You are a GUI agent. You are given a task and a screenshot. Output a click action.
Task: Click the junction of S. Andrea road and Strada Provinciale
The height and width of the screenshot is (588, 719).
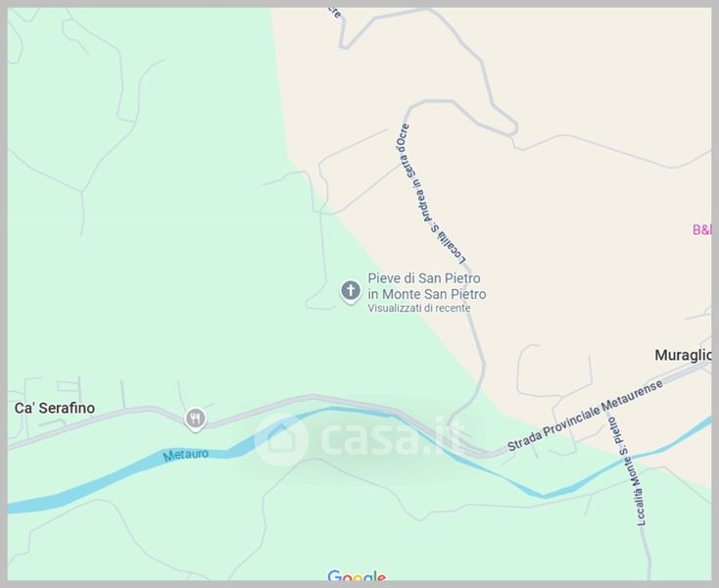point(452,431)
